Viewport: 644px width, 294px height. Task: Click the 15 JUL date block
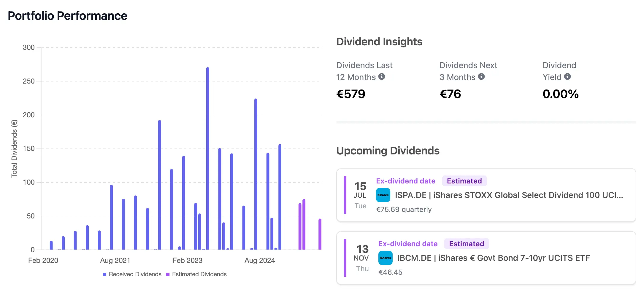click(x=360, y=195)
